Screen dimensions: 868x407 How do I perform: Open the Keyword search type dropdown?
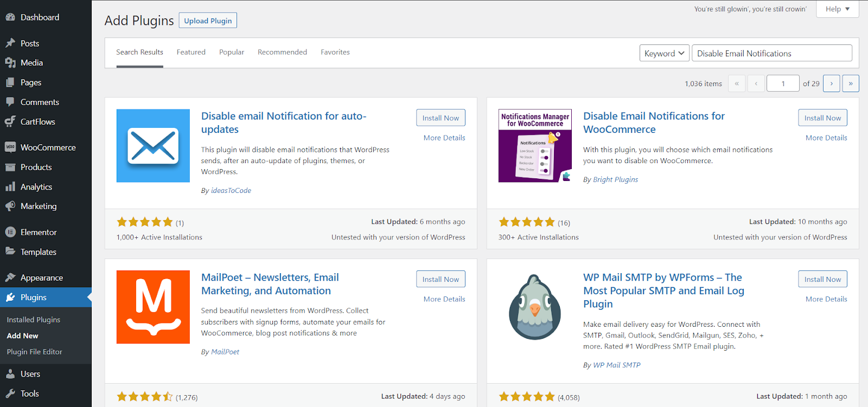(x=664, y=53)
